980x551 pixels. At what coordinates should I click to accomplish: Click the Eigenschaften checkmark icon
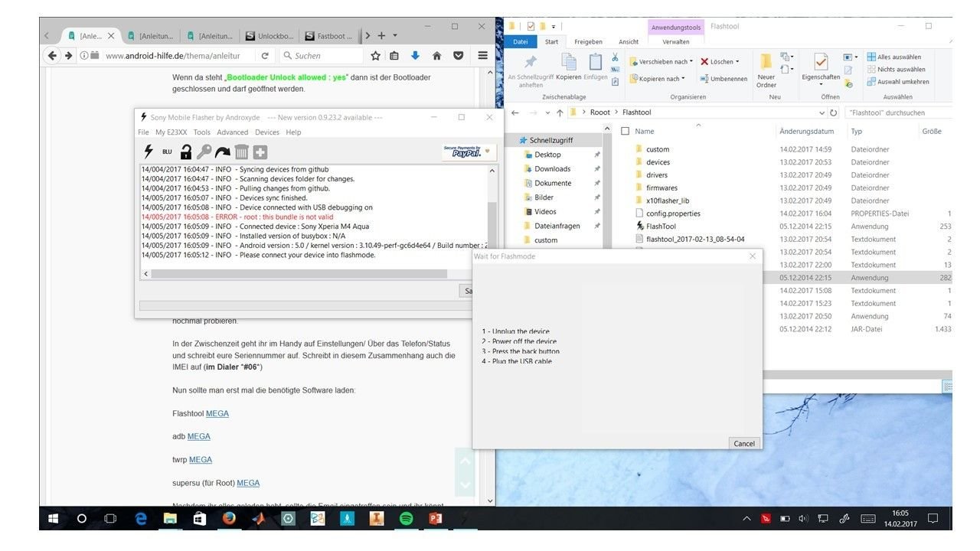pos(821,61)
